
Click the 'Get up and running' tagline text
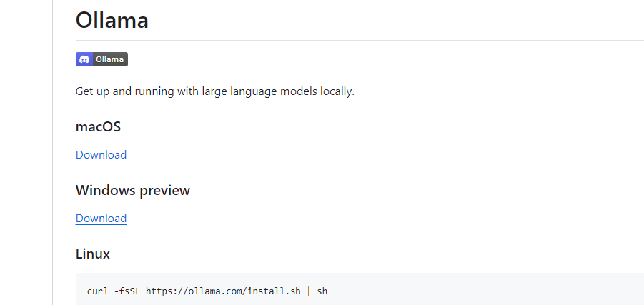point(215,91)
